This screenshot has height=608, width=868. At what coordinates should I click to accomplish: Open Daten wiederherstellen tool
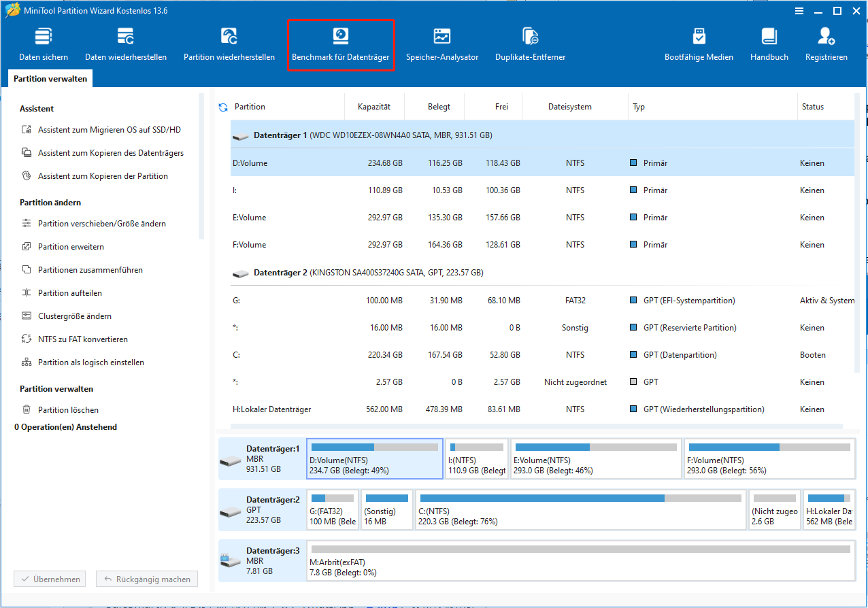(x=126, y=44)
